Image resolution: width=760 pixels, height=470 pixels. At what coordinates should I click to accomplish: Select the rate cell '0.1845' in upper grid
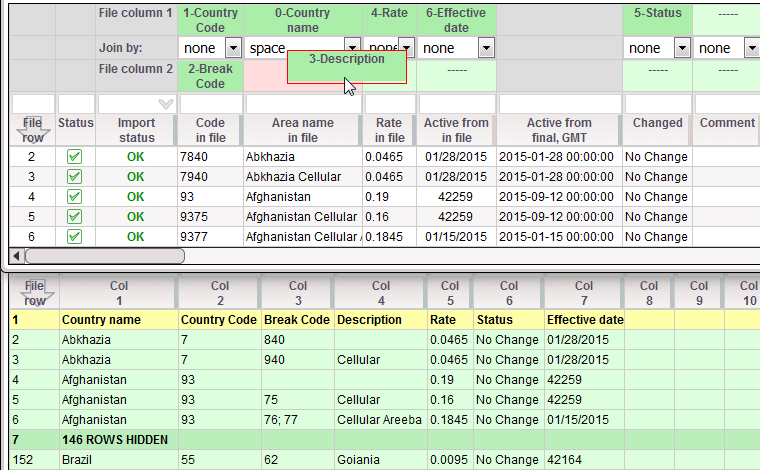tap(389, 236)
